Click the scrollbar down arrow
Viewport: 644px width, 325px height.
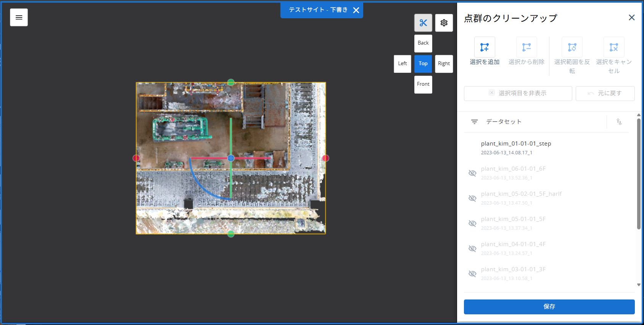tap(639, 285)
